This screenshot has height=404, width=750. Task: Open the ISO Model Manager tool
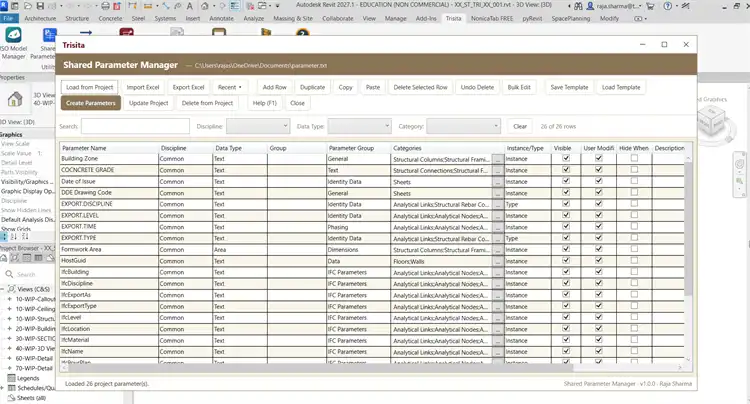pyautogui.click(x=13, y=43)
